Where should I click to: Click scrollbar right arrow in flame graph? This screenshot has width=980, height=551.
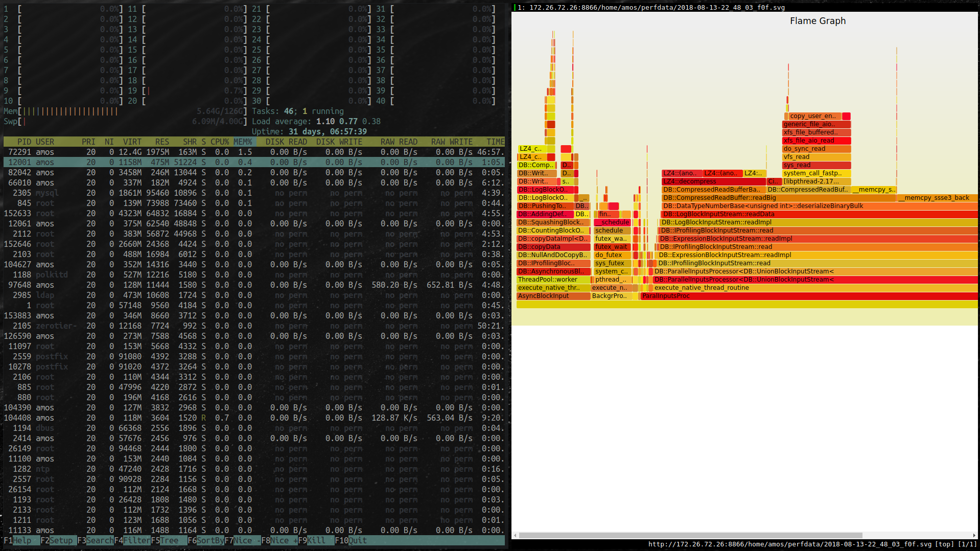(975, 535)
